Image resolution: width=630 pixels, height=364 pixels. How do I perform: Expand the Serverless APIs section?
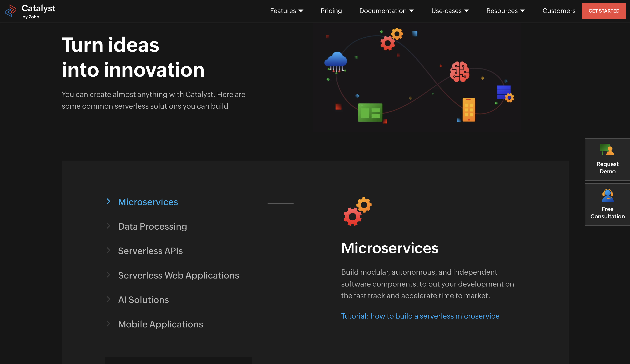pos(150,250)
